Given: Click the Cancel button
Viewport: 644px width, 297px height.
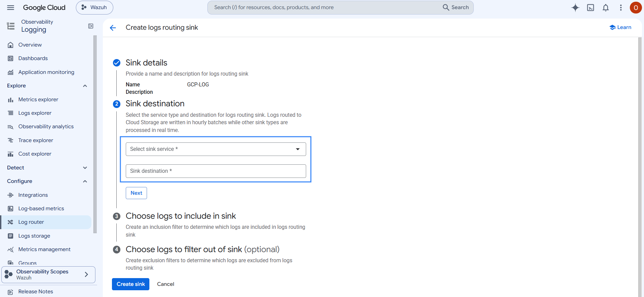Looking at the screenshot, I should coord(166,284).
